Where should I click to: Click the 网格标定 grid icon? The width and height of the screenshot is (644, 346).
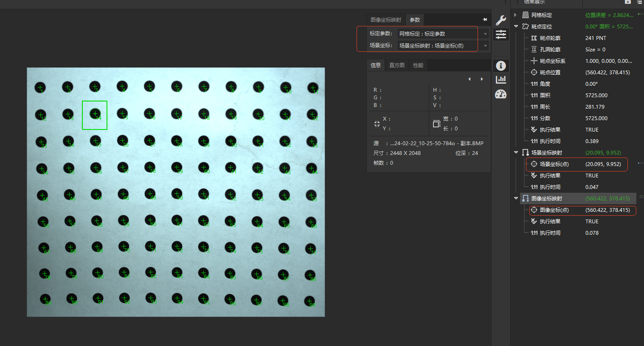click(x=526, y=15)
